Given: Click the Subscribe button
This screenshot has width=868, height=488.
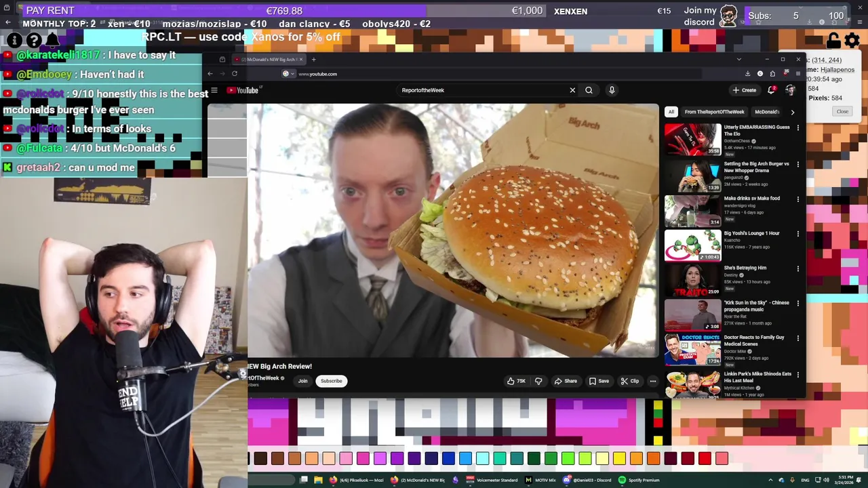Looking at the screenshot, I should 332,381.
